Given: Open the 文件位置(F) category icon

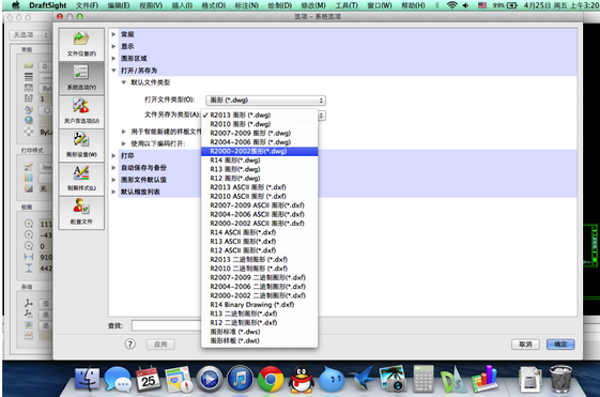Looking at the screenshot, I should point(81,44).
